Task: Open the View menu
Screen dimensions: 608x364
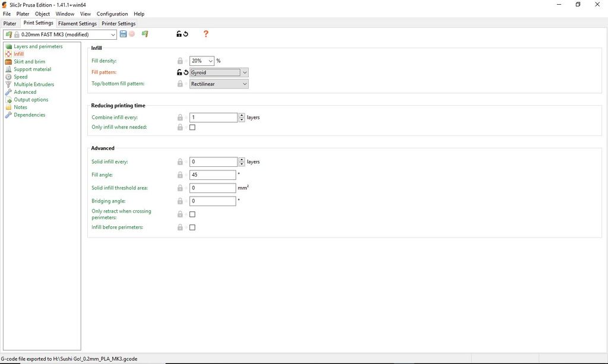Action: (x=85, y=14)
